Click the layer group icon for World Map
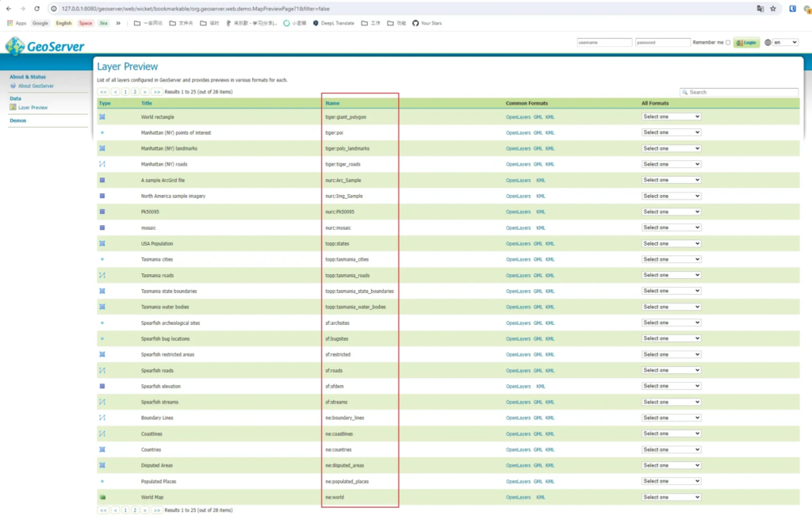The height and width of the screenshot is (519, 812). tap(102, 498)
